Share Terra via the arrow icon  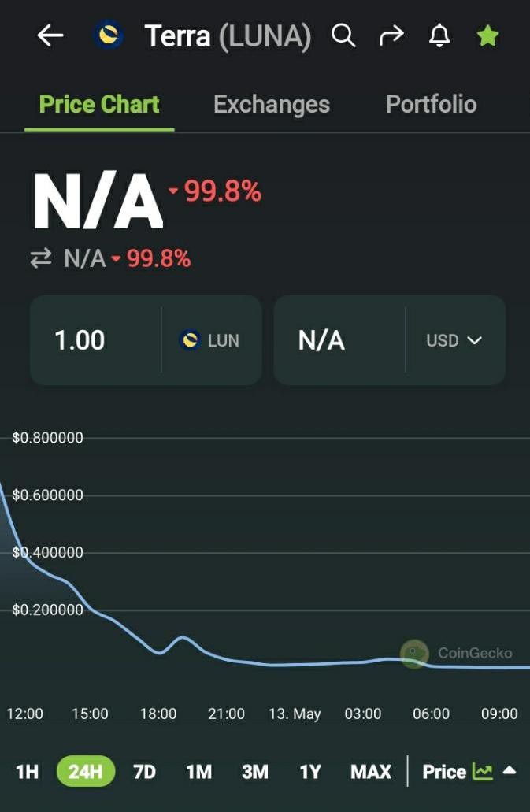391,35
